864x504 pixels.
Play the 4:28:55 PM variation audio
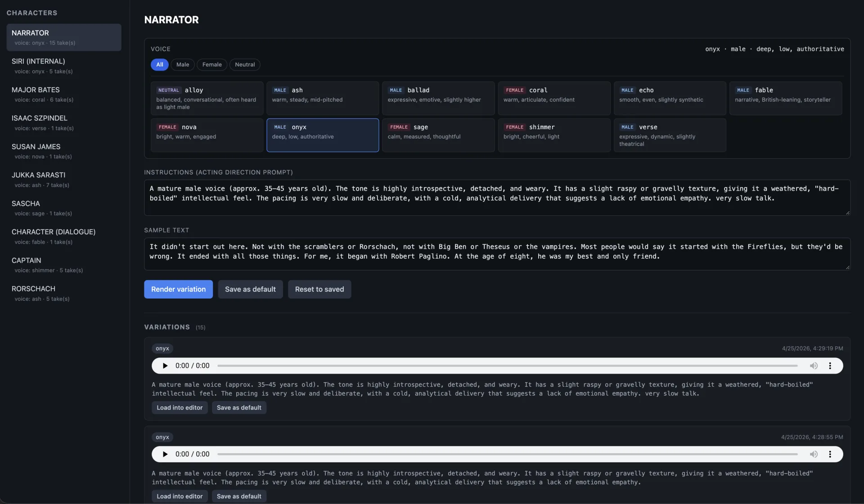pyautogui.click(x=165, y=454)
